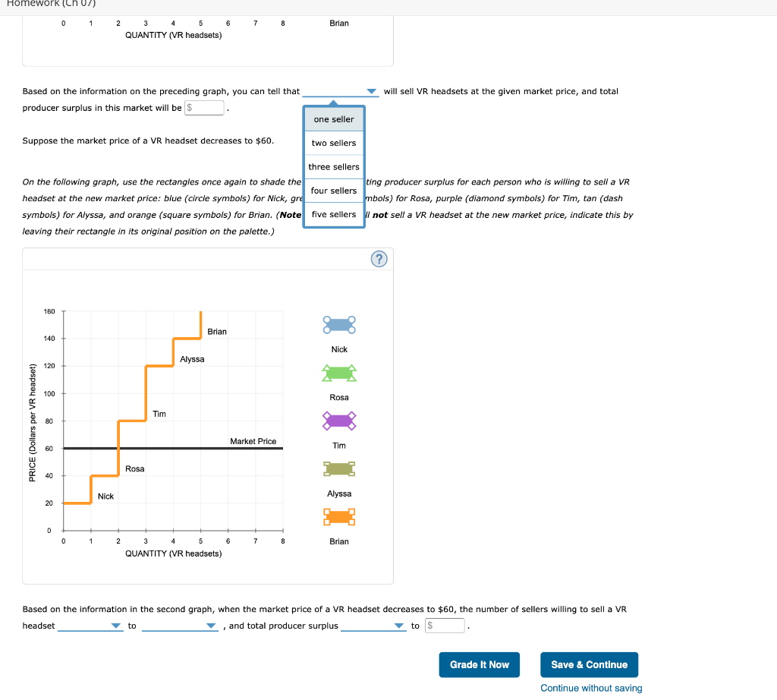Click the Homework (Ch 07) page title
Image resolution: width=777 pixels, height=700 pixels.
pyautogui.click(x=51, y=4)
